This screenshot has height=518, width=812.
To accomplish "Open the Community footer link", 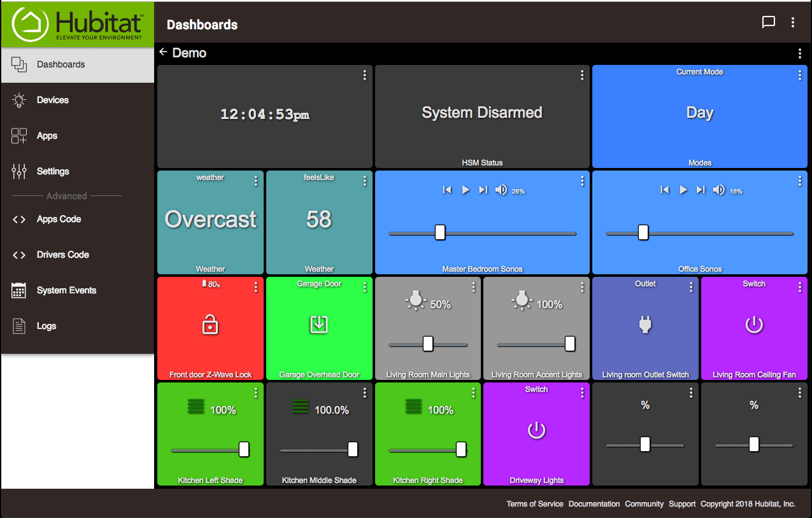I will coord(644,504).
